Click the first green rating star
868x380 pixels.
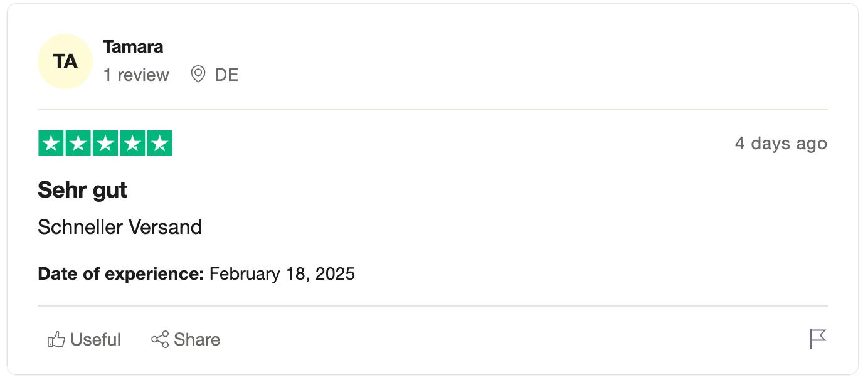[51, 144]
